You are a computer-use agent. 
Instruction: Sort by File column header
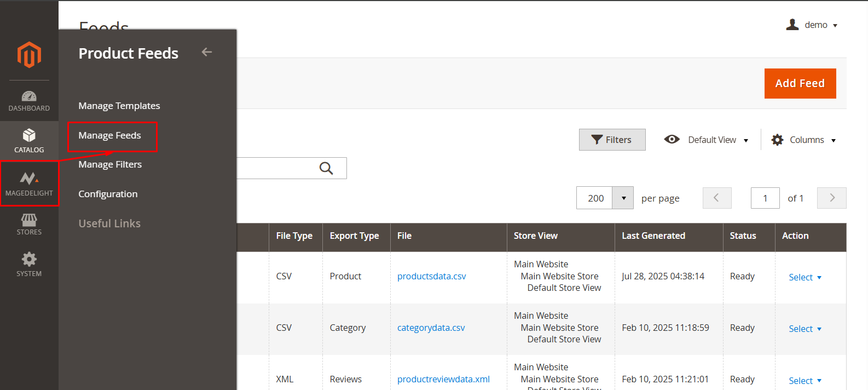point(449,237)
